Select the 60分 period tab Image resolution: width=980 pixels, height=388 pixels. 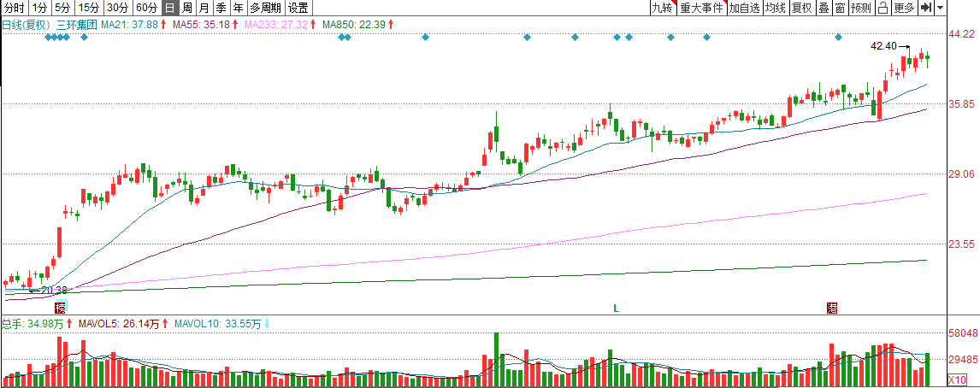146,9
